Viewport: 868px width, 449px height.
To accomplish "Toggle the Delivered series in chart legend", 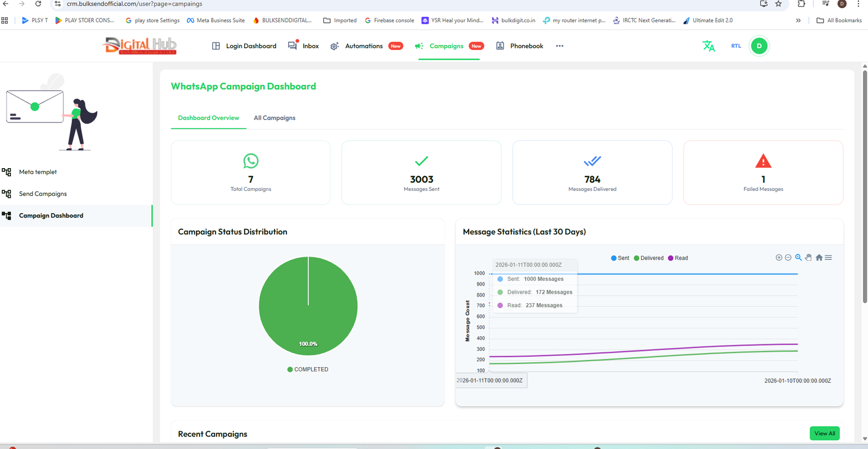I will [x=649, y=258].
